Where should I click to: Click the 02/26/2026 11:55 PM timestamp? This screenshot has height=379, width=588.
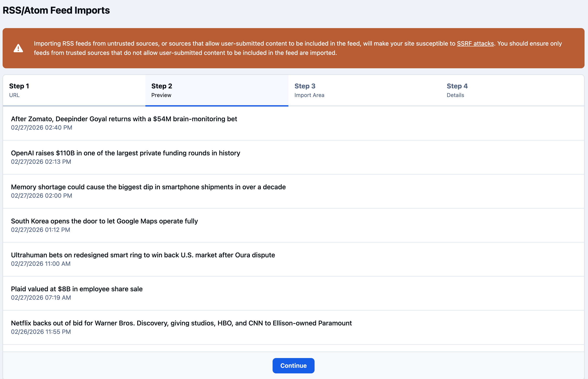coord(41,332)
